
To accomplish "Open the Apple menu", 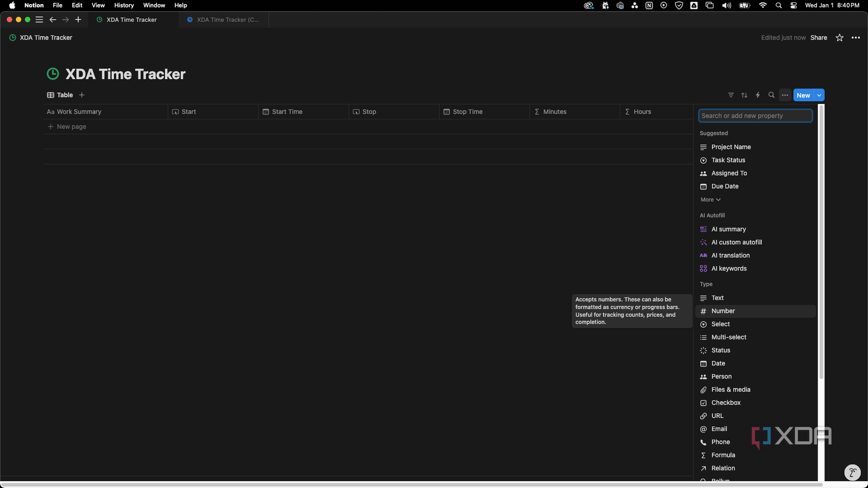I will click(12, 5).
